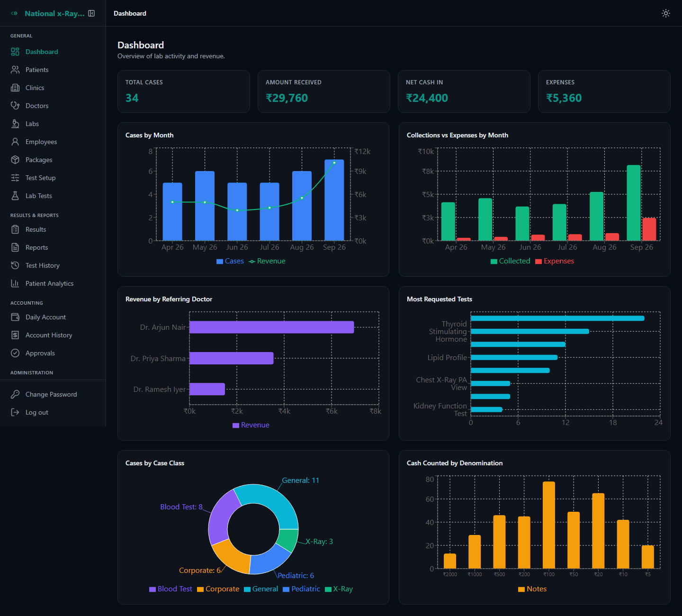Click the Employees person icon

point(15,142)
